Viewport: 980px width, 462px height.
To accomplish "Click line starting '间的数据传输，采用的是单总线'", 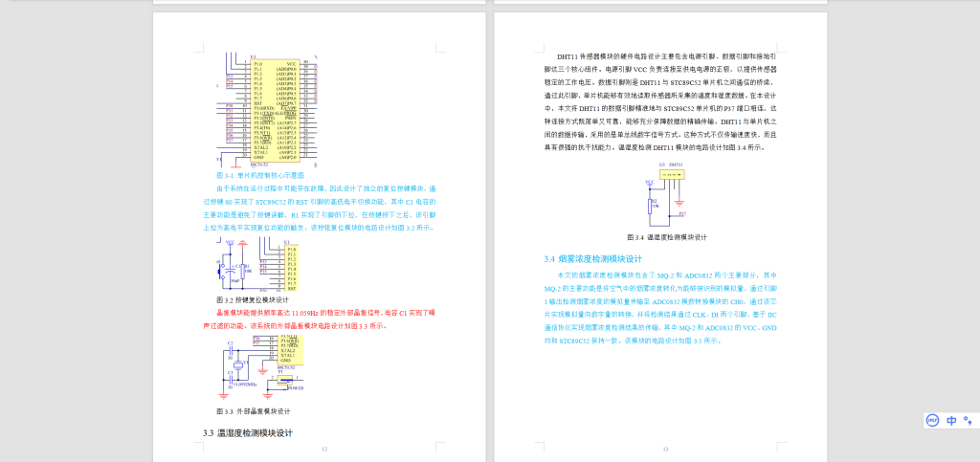I will coord(660,134).
